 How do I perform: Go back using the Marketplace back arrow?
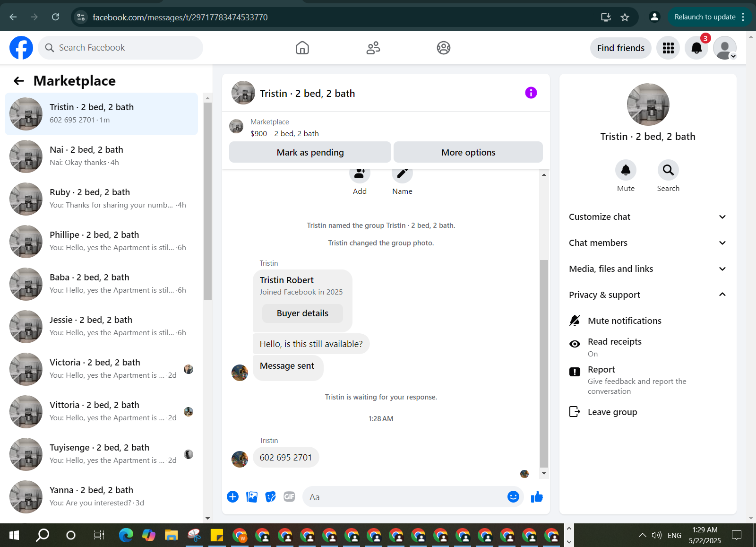coord(19,81)
